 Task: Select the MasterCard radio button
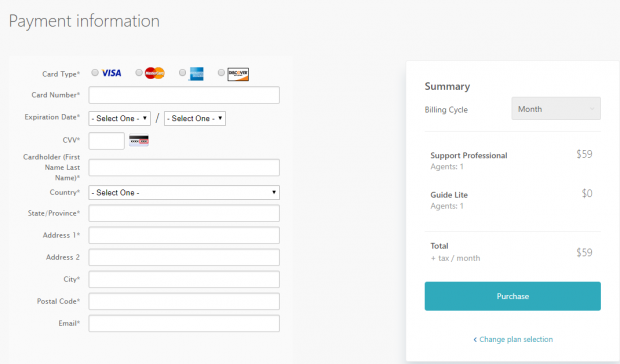coord(139,72)
